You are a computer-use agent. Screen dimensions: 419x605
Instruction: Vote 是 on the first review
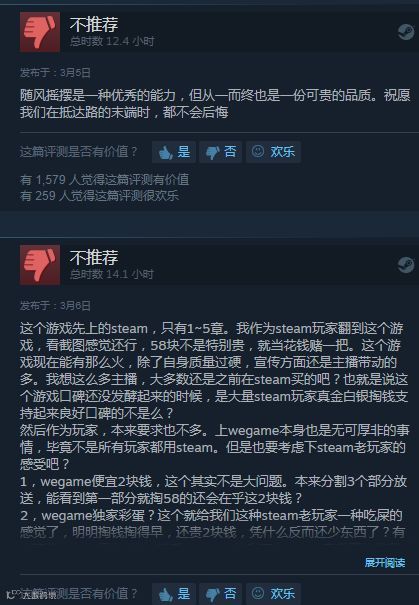(x=174, y=152)
